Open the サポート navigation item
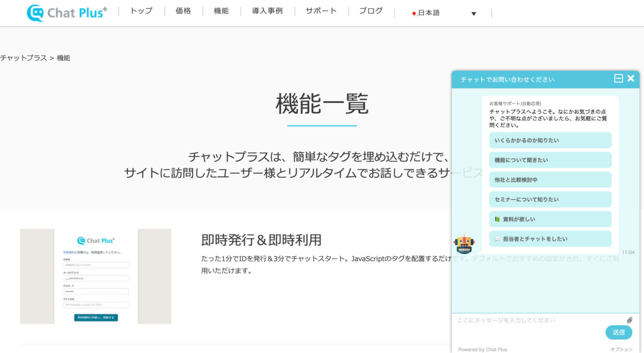The image size is (644, 353). point(321,11)
